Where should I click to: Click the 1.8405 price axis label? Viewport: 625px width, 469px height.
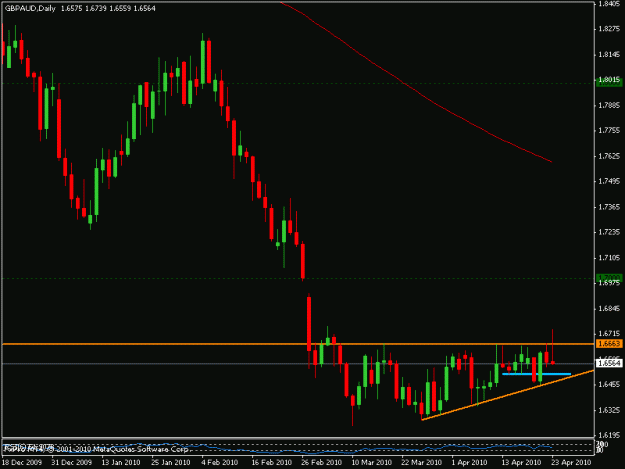pos(609,4)
